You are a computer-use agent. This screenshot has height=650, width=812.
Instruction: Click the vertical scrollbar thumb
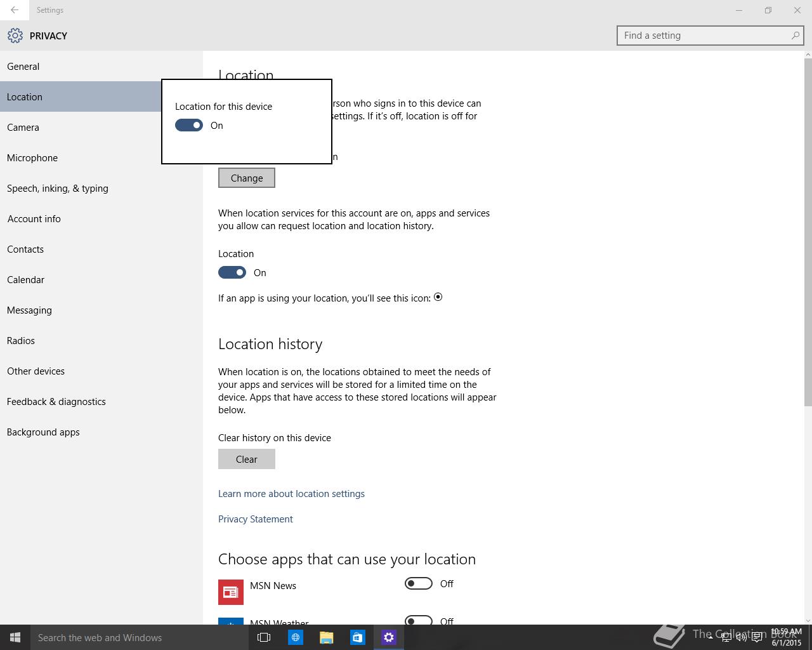coord(808,232)
